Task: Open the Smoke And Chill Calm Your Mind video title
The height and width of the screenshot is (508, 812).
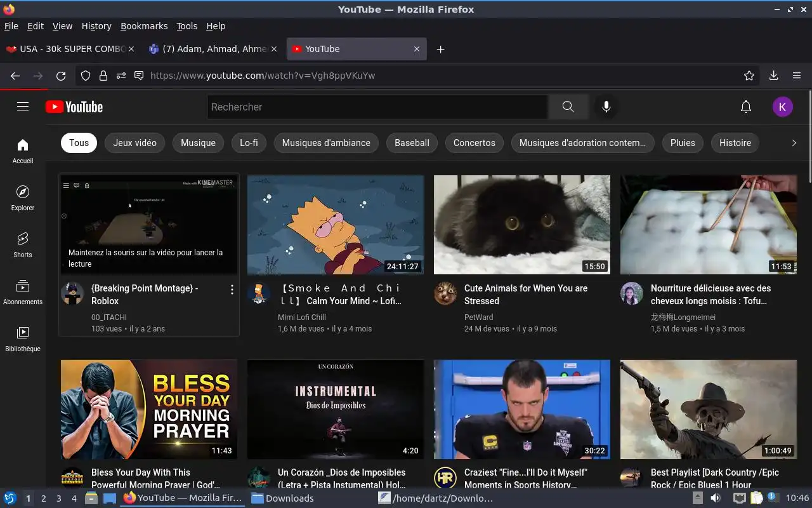Action: click(340, 295)
